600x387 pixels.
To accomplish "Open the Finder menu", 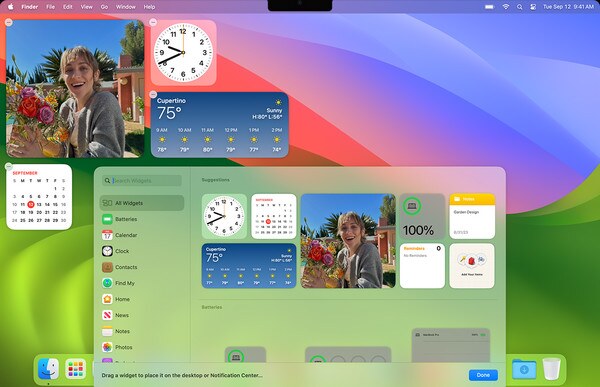I will (29, 7).
